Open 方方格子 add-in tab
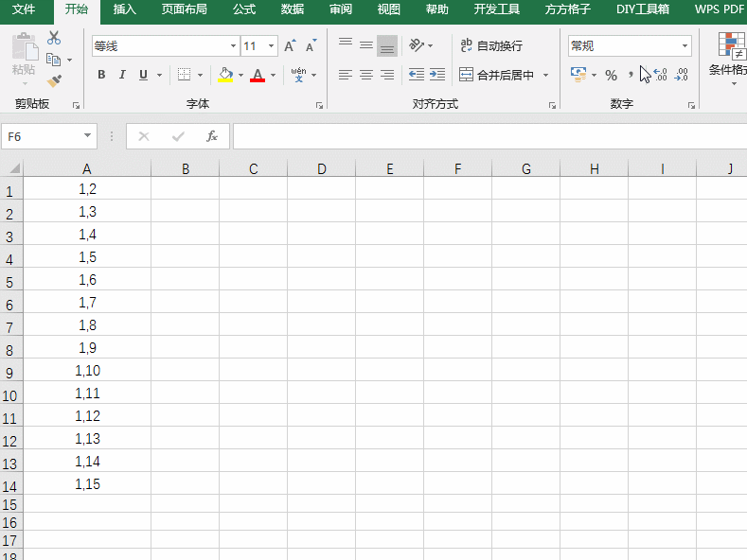The height and width of the screenshot is (560, 747). tap(568, 9)
